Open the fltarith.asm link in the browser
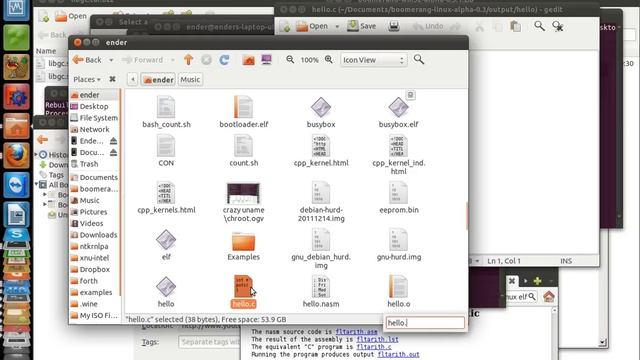This screenshot has height=360, width=640. (356, 332)
